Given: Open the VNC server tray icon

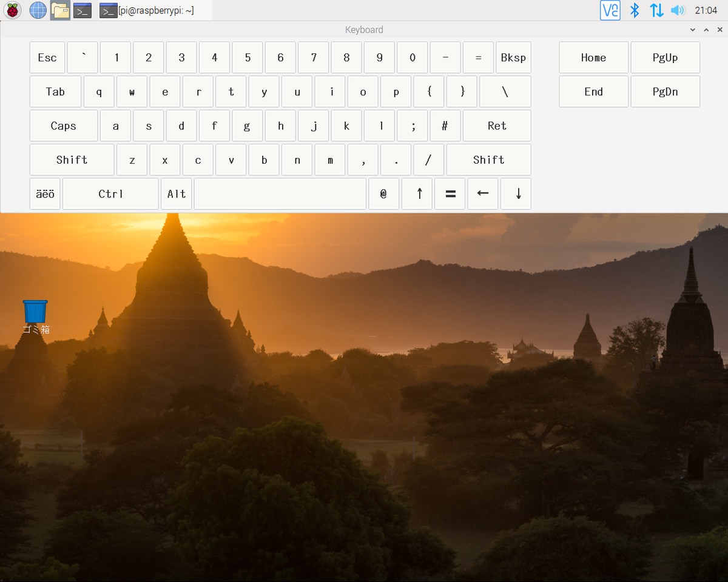Looking at the screenshot, I should 610,10.
